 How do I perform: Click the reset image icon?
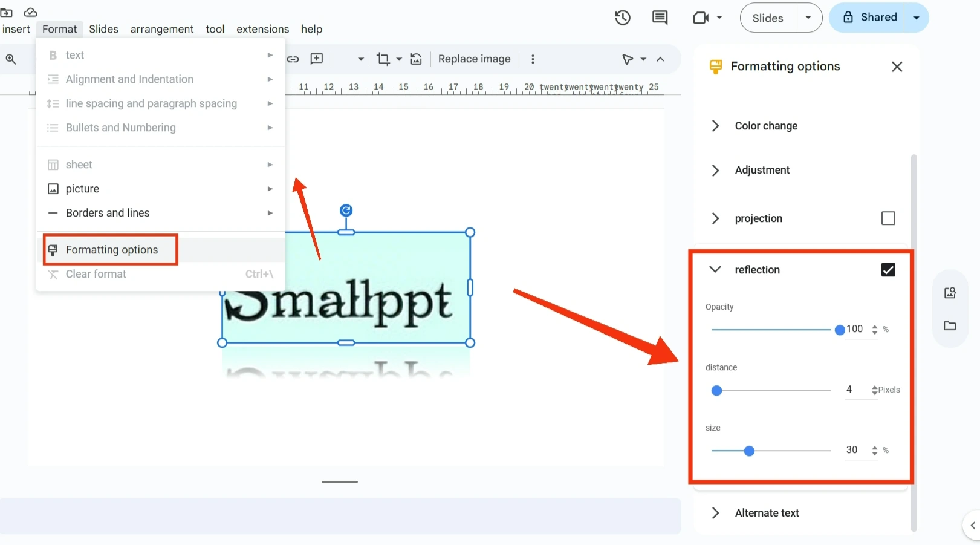pyautogui.click(x=416, y=59)
